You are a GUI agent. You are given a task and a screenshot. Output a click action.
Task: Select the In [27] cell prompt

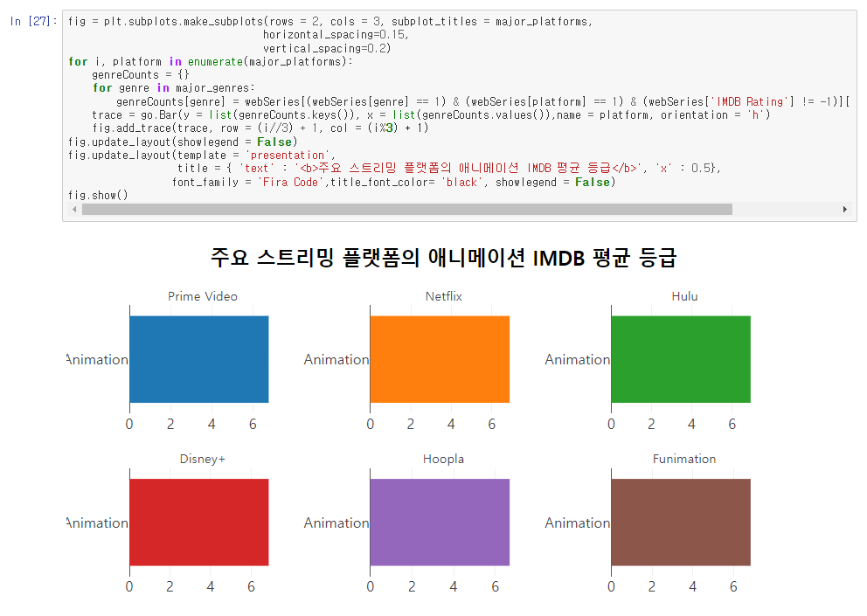(33, 21)
